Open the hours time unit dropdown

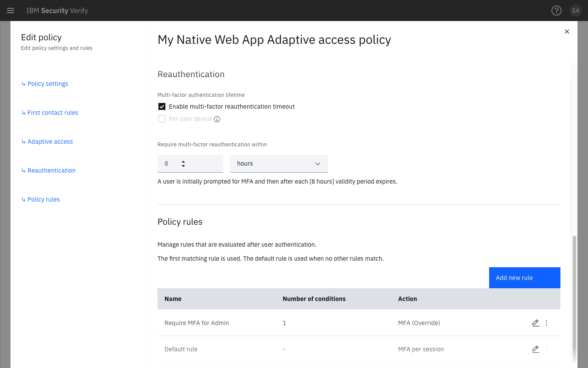(279, 163)
